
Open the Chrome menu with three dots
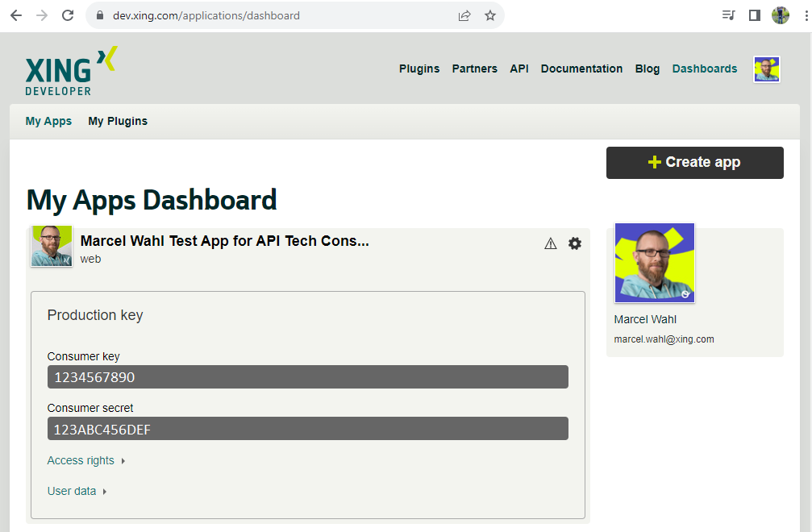point(805,15)
